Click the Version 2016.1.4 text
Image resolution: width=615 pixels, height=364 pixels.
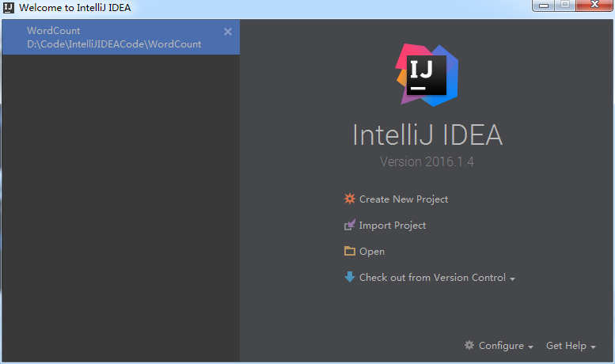(427, 161)
